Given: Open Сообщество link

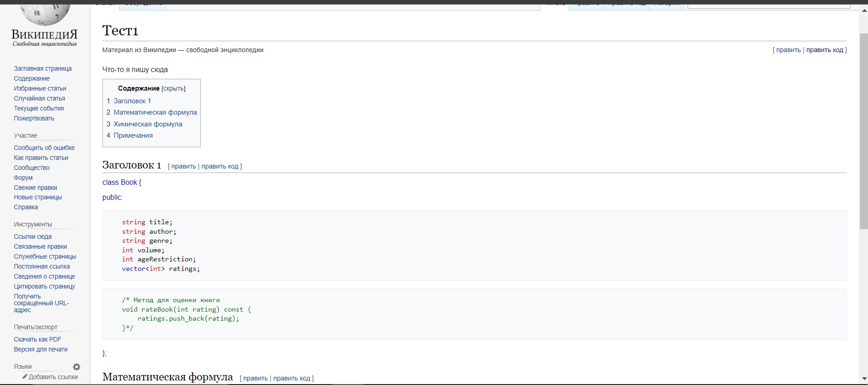Looking at the screenshot, I should click(x=32, y=168).
